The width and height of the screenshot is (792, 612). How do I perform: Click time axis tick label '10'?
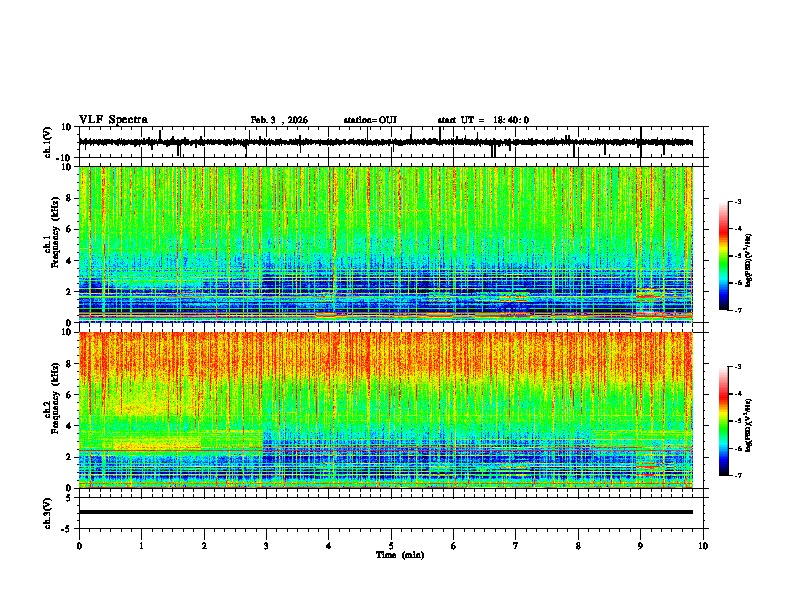point(703,546)
